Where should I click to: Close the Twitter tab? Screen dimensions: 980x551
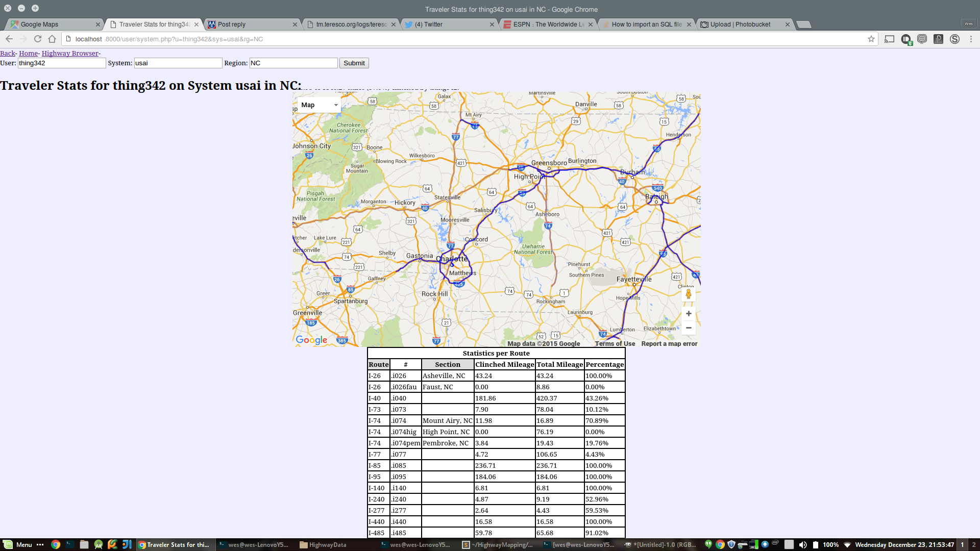[x=492, y=24]
